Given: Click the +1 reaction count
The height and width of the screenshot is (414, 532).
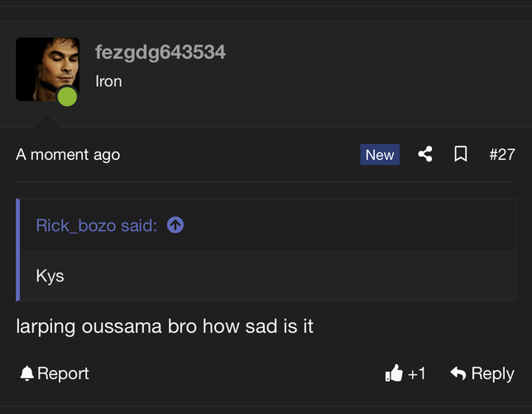Looking at the screenshot, I should point(417,373).
